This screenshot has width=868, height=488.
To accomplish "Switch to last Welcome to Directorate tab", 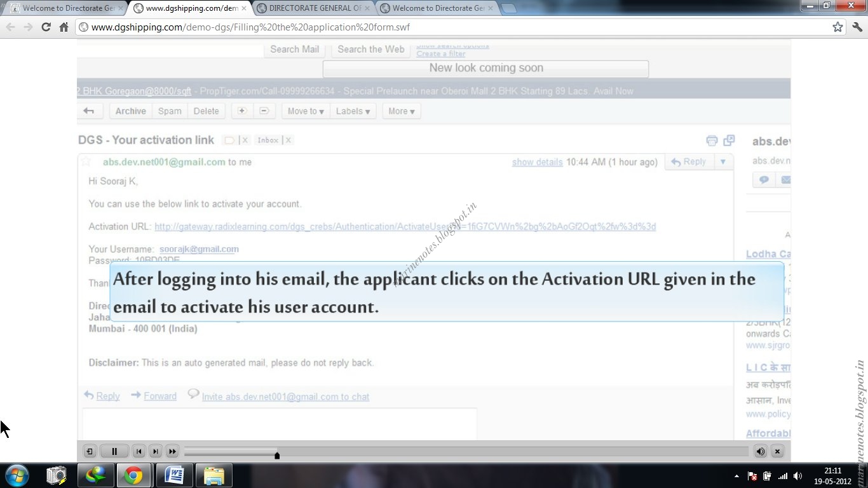I will [x=437, y=8].
